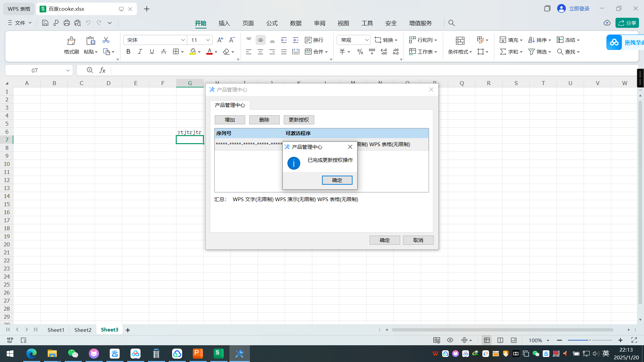Viewport: 644px width, 362px height.
Task: Click the Format Painter brush icon
Action: pos(71,41)
